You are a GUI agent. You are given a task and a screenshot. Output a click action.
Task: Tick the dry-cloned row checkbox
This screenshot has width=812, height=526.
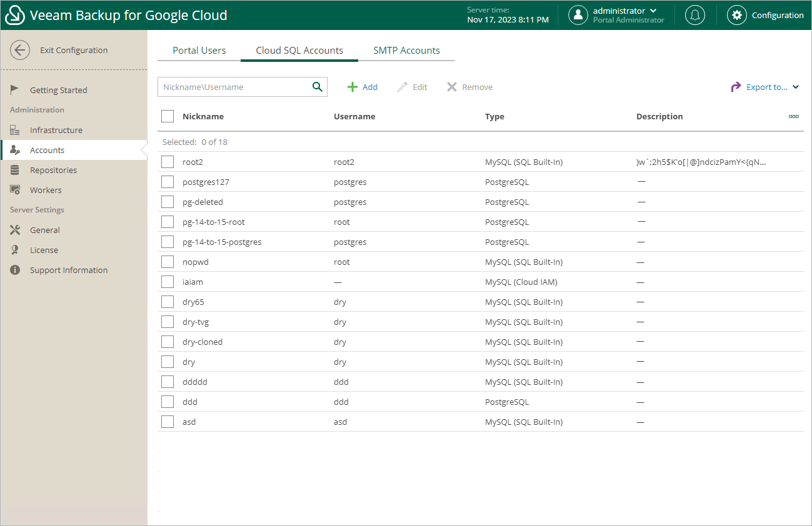pos(168,342)
